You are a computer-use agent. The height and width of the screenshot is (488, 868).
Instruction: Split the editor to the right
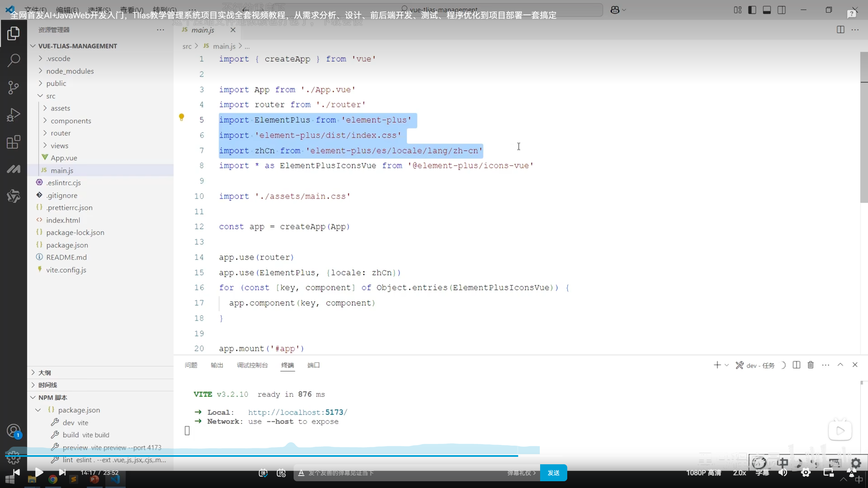coord(840,30)
